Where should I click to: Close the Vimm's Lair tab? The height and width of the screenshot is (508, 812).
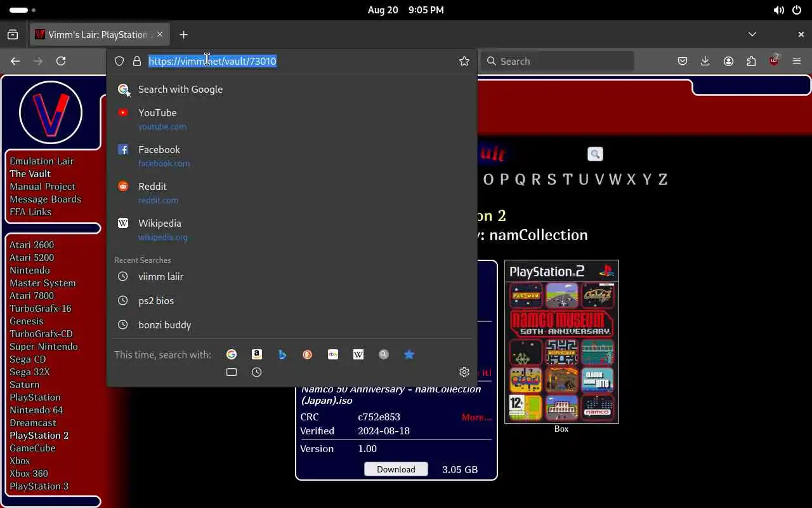(160, 34)
